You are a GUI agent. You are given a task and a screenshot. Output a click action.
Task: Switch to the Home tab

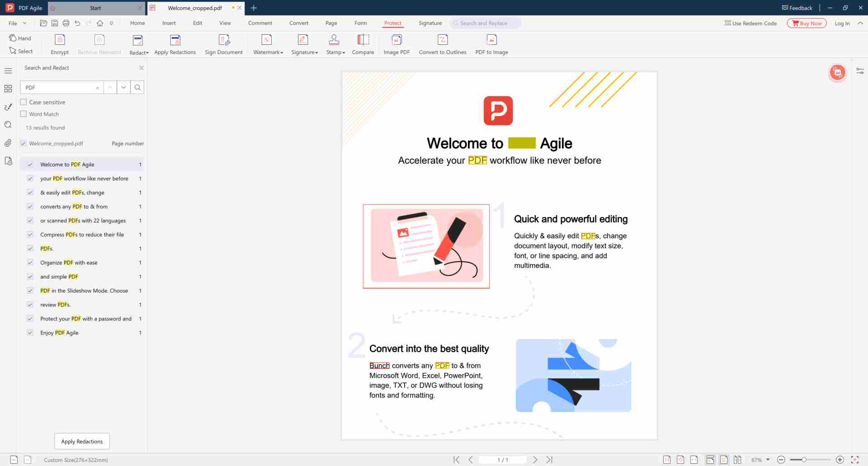pos(137,23)
